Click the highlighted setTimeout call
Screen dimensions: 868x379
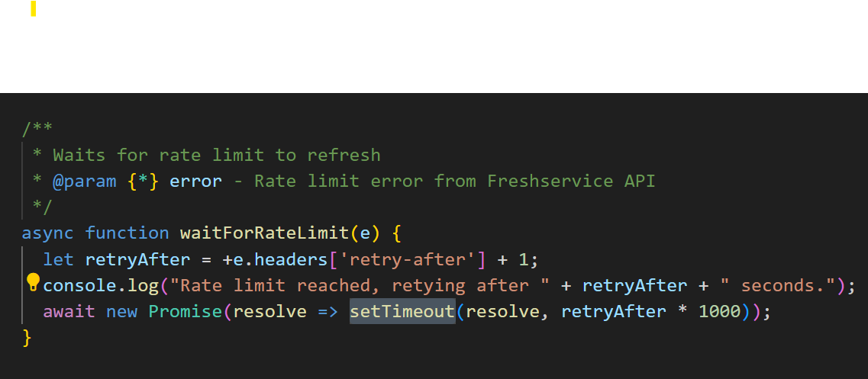402,311
